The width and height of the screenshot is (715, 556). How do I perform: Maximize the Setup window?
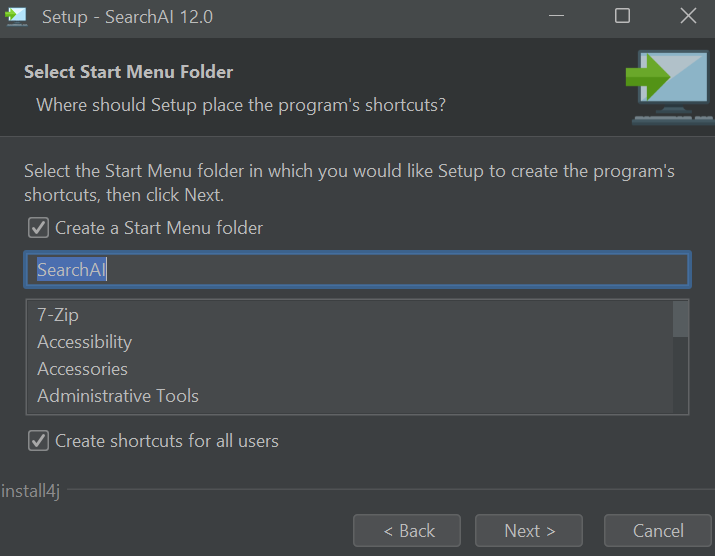click(x=622, y=16)
